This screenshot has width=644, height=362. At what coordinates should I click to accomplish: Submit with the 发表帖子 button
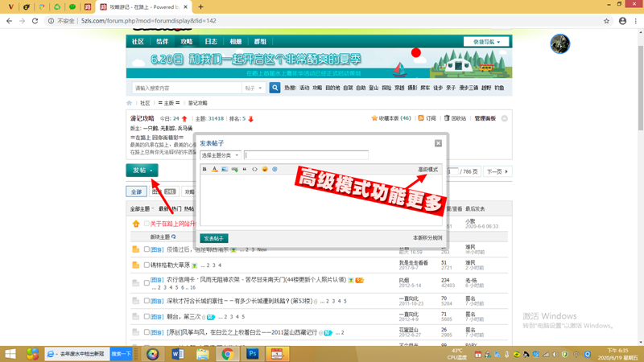click(214, 238)
